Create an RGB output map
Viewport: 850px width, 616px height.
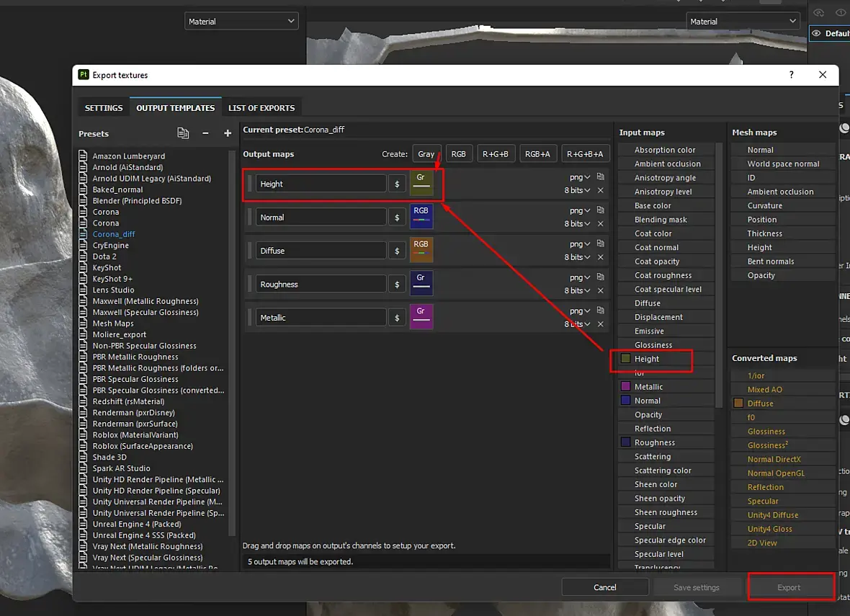coord(458,154)
